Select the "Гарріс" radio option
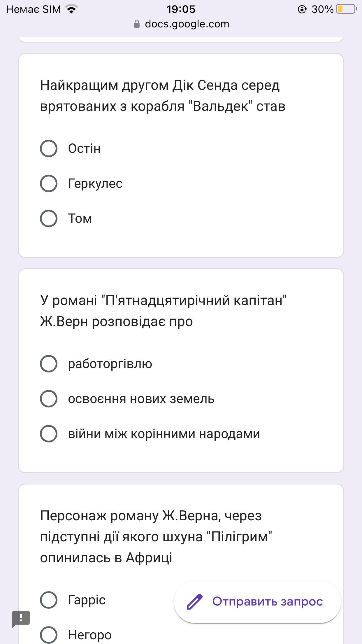Viewport: 362px width, 644px height. click(49, 600)
